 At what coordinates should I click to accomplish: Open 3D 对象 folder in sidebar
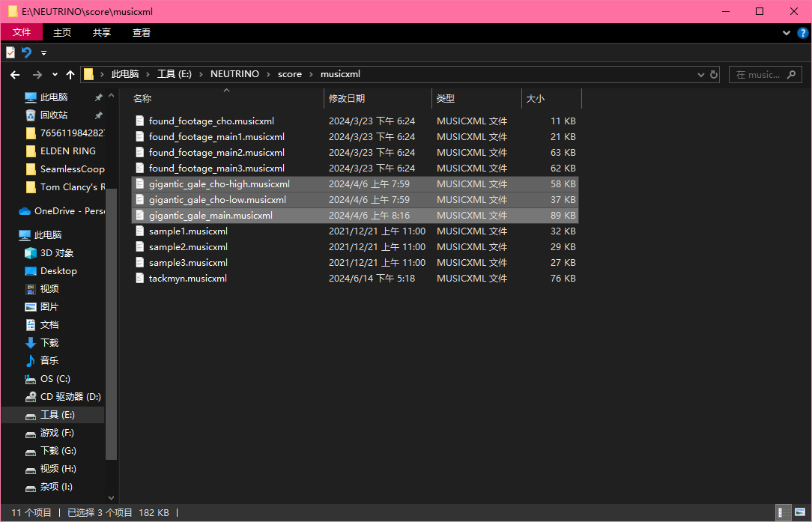pos(56,253)
